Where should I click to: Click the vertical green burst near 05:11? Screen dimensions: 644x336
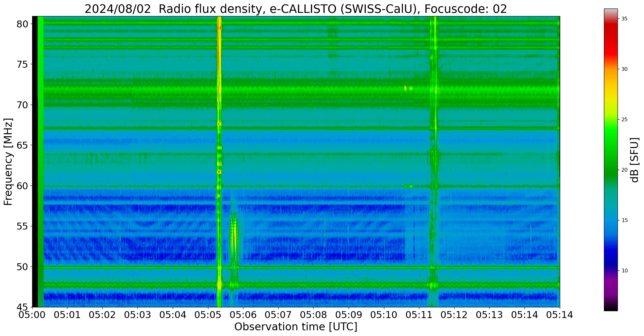(434, 162)
